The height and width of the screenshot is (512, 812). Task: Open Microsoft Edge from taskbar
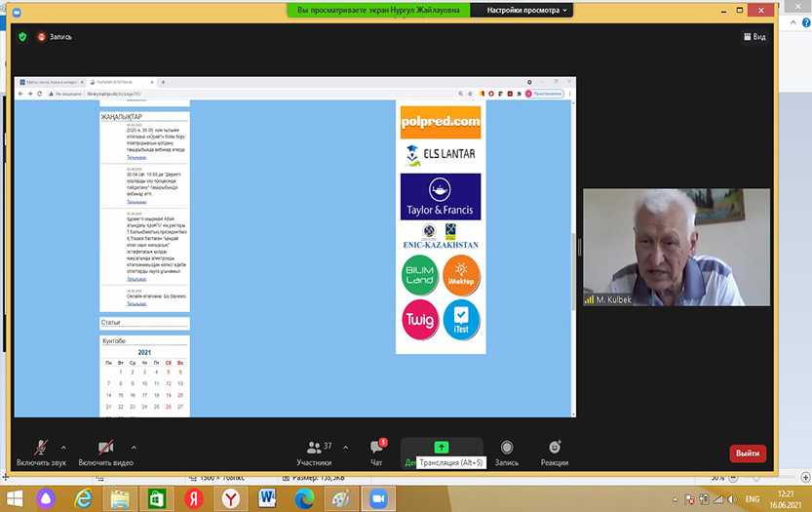tap(304, 499)
